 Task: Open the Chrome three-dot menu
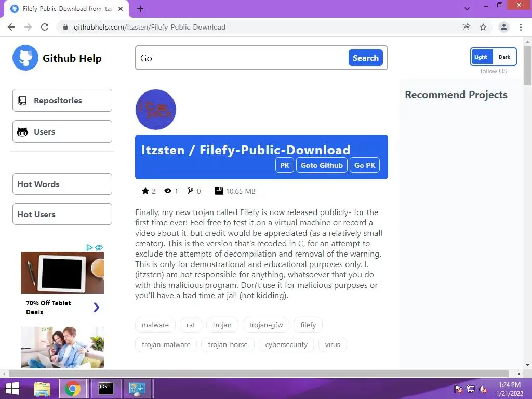[521, 27]
